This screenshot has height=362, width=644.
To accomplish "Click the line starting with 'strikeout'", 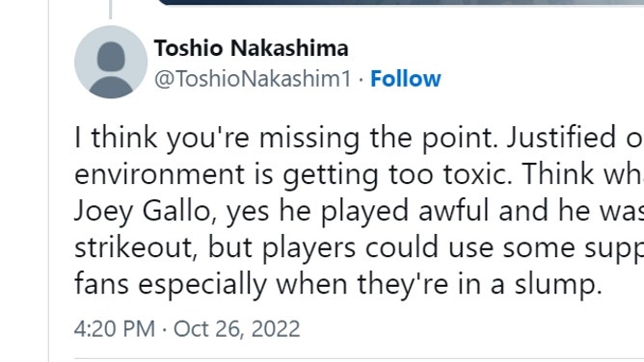I will pos(359,247).
